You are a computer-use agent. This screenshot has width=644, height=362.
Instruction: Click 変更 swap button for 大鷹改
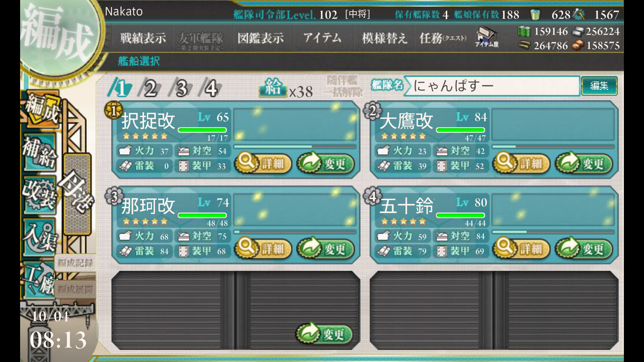click(x=584, y=163)
